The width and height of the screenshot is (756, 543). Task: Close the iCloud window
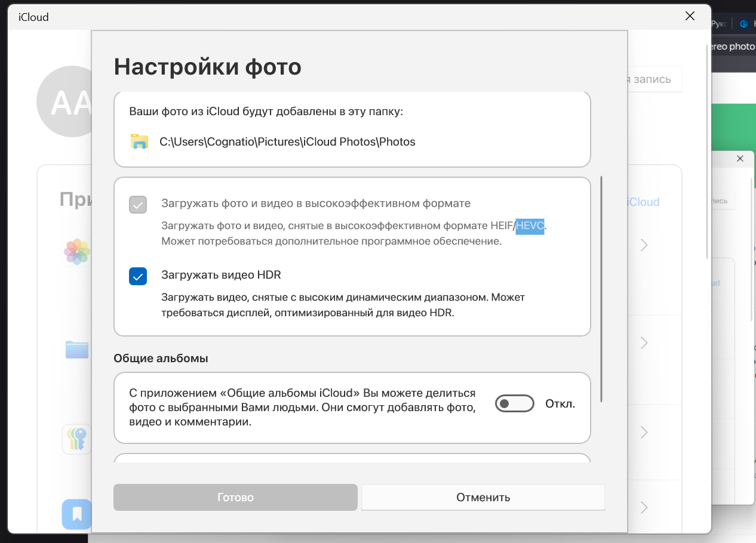(x=690, y=17)
